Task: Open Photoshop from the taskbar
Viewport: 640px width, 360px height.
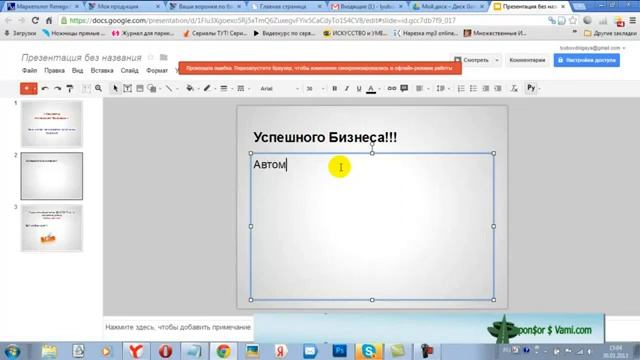Action: (x=339, y=351)
